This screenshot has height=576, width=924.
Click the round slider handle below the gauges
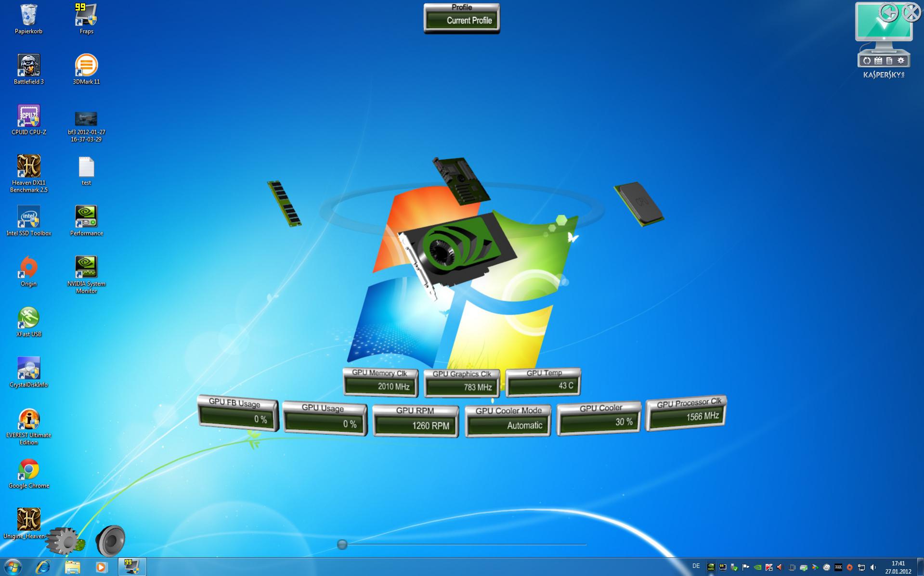(x=342, y=544)
